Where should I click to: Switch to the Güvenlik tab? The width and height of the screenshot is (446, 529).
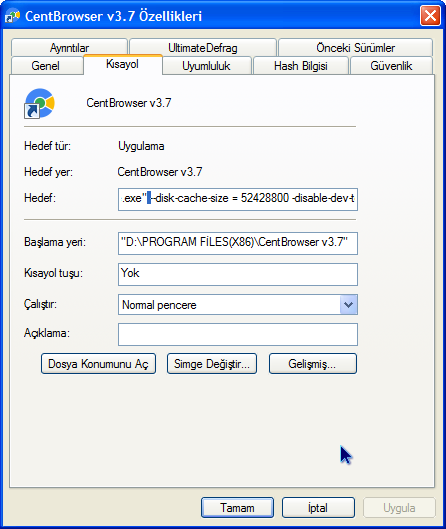click(391, 65)
